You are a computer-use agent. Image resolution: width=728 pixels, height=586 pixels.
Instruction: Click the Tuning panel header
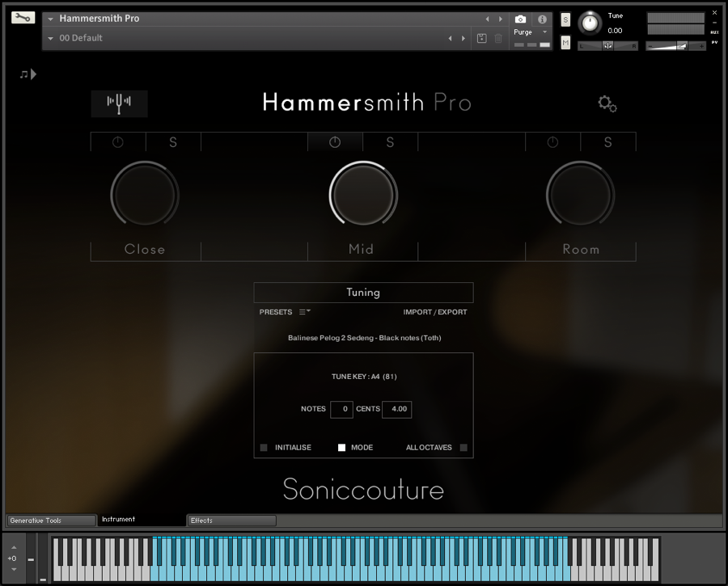pos(363,293)
